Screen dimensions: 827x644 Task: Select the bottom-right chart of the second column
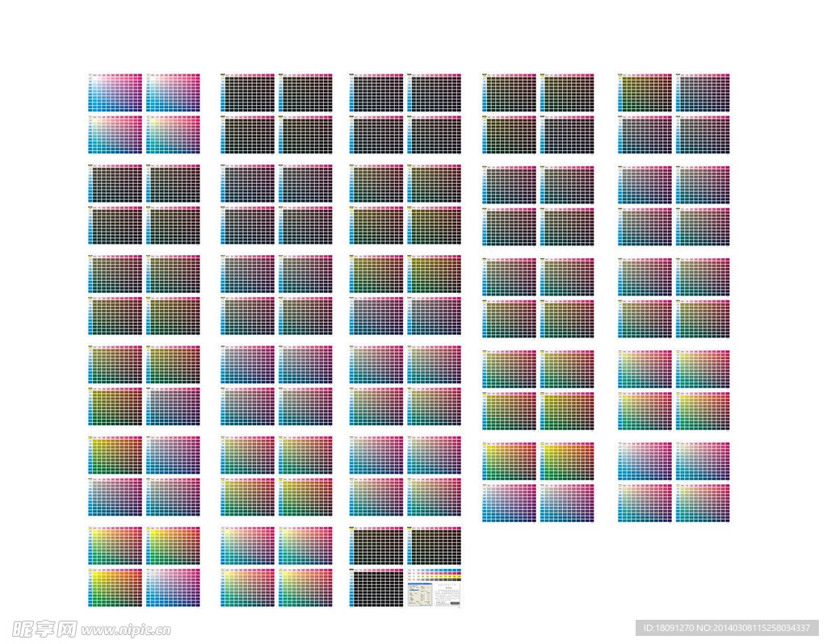coord(305,587)
